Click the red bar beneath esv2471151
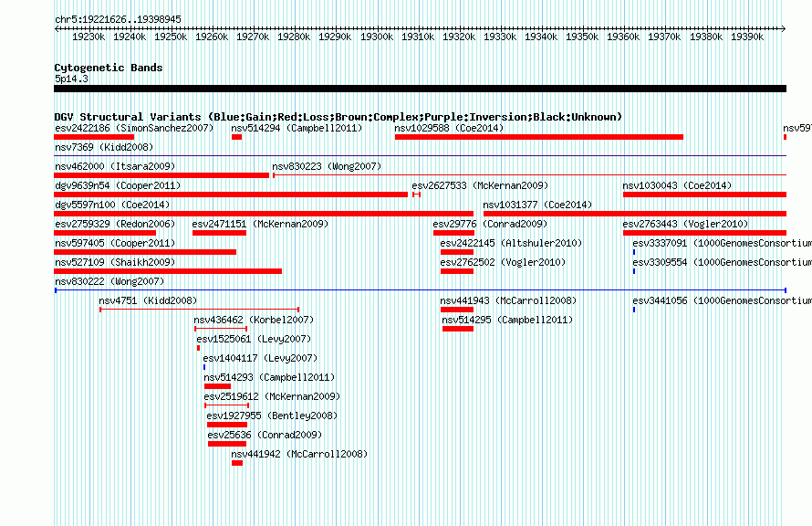Viewport: 812px width, 526px height. click(x=219, y=233)
